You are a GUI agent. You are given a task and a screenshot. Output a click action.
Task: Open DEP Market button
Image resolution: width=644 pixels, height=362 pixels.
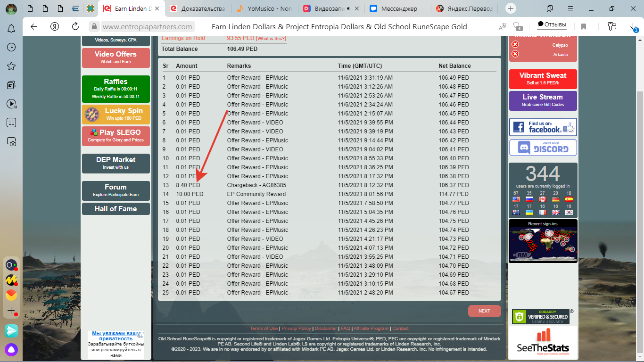[x=116, y=163]
